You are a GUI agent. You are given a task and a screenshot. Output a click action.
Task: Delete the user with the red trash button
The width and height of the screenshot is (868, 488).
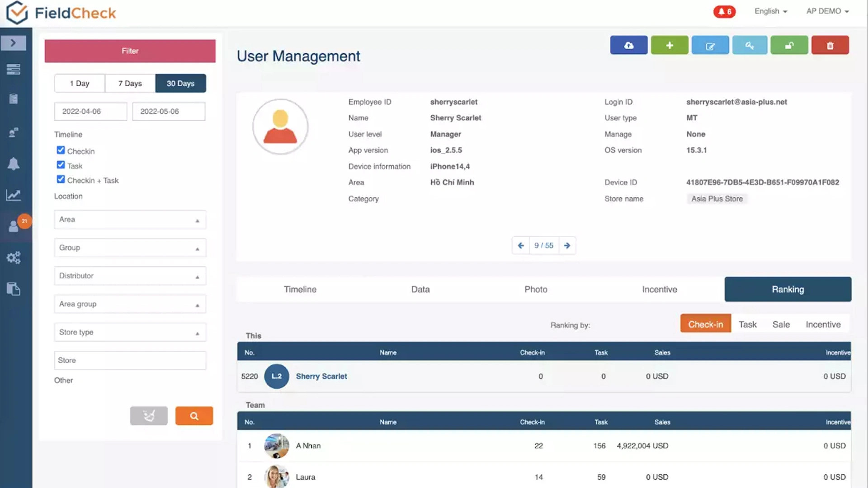pyautogui.click(x=830, y=45)
